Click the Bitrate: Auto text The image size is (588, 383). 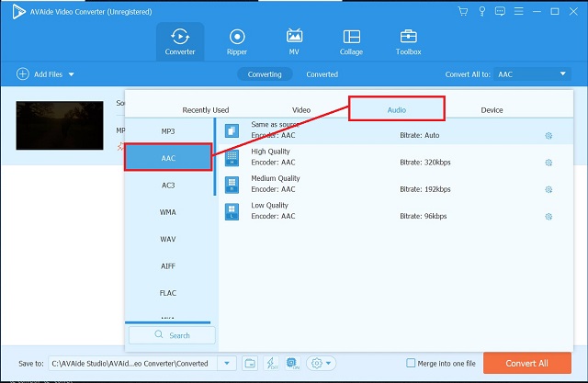coord(420,135)
